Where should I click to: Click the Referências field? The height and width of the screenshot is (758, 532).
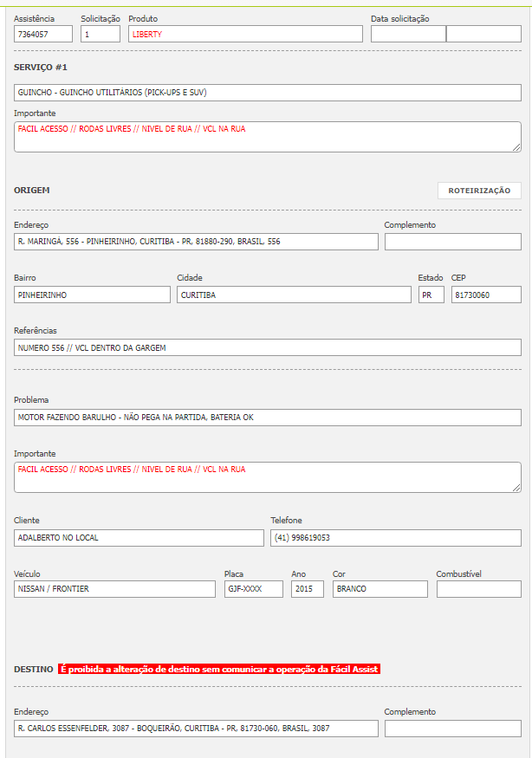point(268,347)
